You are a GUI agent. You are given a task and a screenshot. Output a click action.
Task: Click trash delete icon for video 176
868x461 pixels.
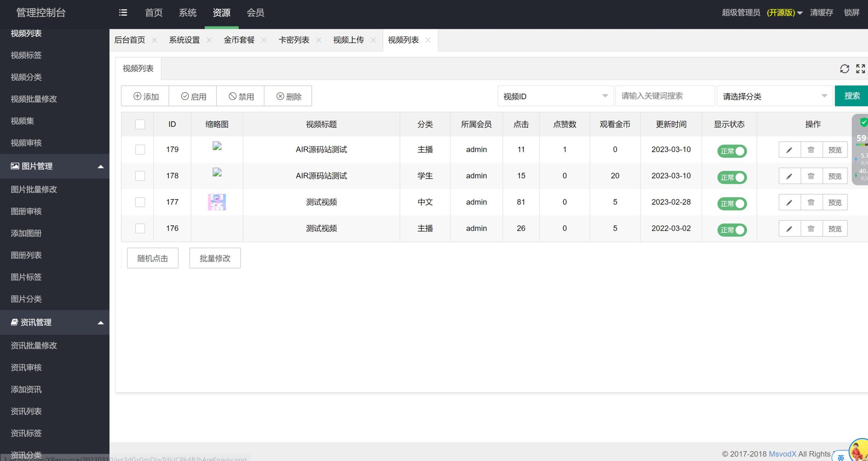click(811, 229)
